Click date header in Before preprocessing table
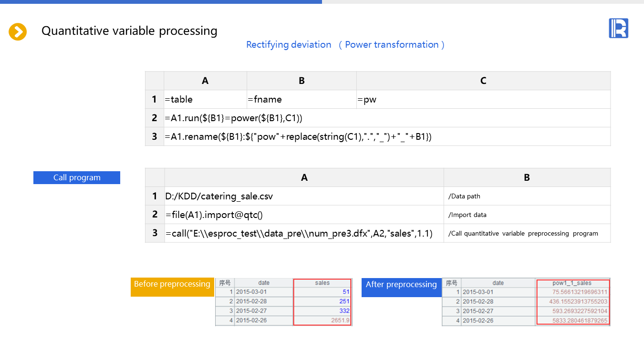Screen dimensions: 644x362 coord(264,283)
